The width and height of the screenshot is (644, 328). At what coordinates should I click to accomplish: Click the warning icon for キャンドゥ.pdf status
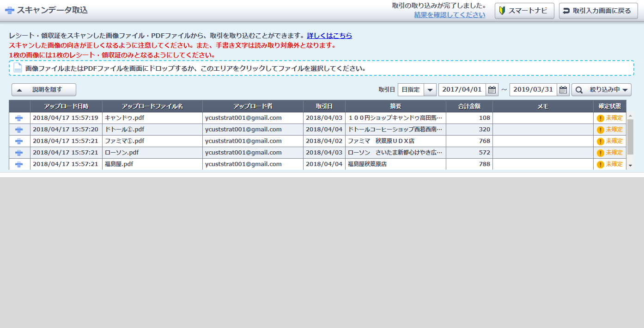tap(601, 118)
